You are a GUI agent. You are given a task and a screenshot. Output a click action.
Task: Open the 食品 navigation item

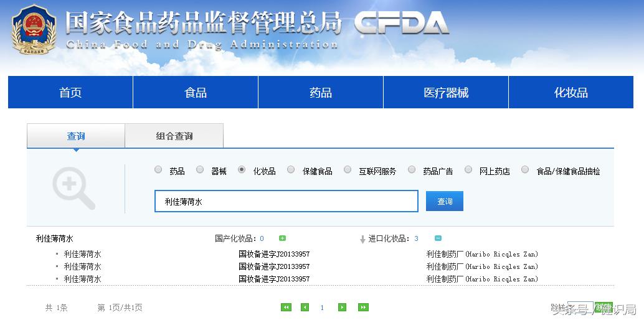point(196,92)
